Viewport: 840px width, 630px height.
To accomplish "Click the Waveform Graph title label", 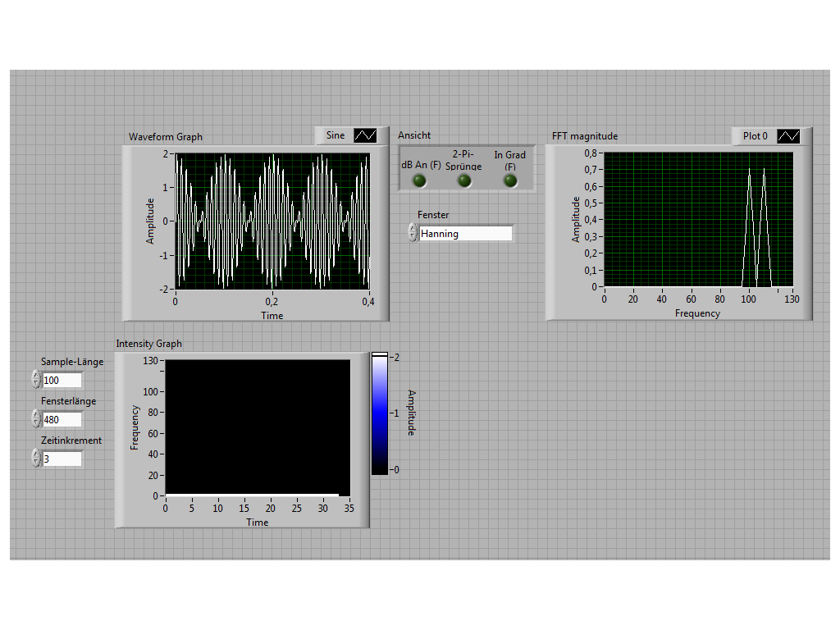I will tap(166, 137).
